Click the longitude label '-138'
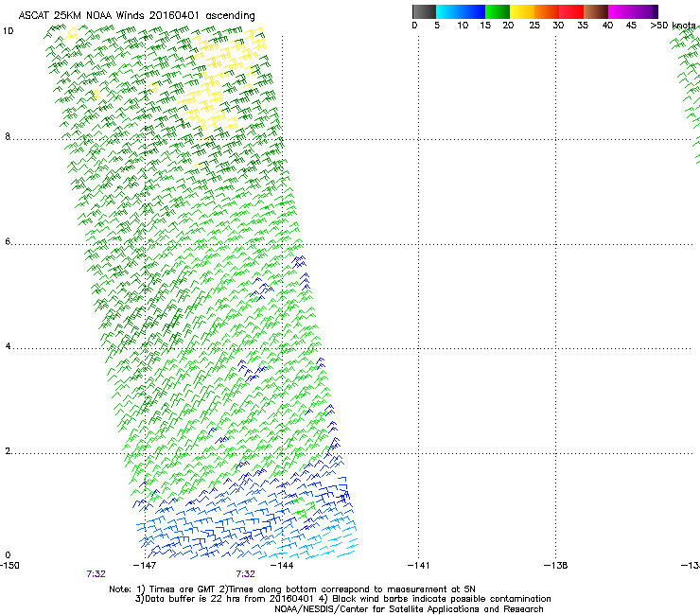The image size is (700, 615). pyautogui.click(x=556, y=566)
